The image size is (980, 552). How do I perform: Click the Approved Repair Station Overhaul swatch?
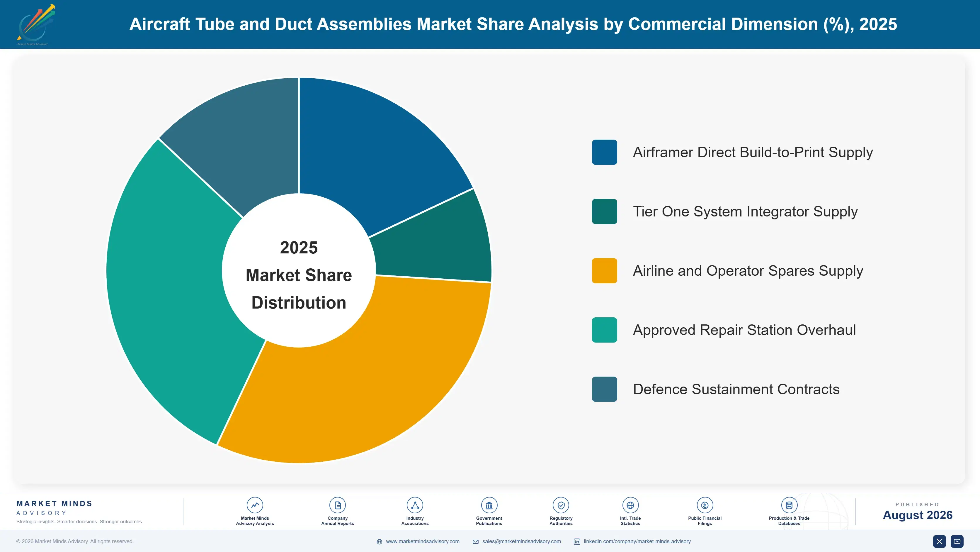(605, 330)
